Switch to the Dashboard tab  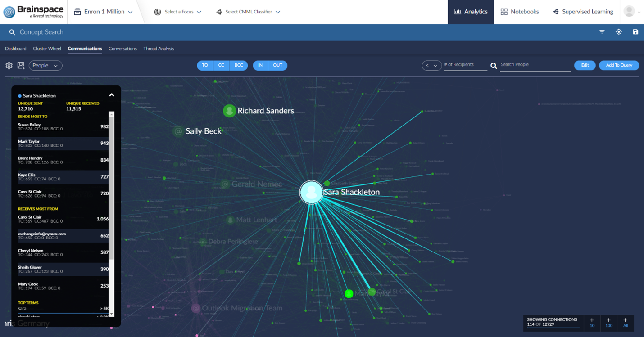pos(16,49)
